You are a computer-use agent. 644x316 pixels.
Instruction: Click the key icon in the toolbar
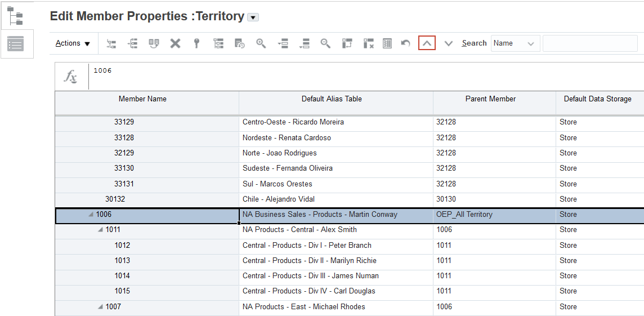coord(196,43)
